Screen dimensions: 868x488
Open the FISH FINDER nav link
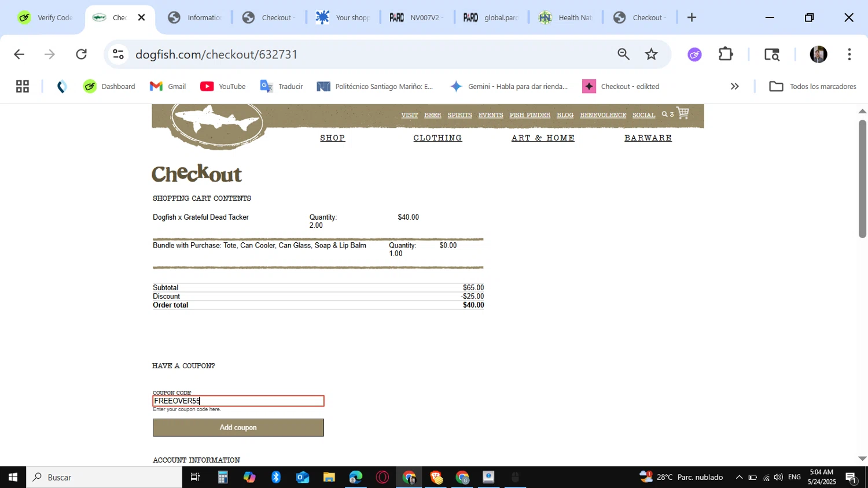coord(529,115)
